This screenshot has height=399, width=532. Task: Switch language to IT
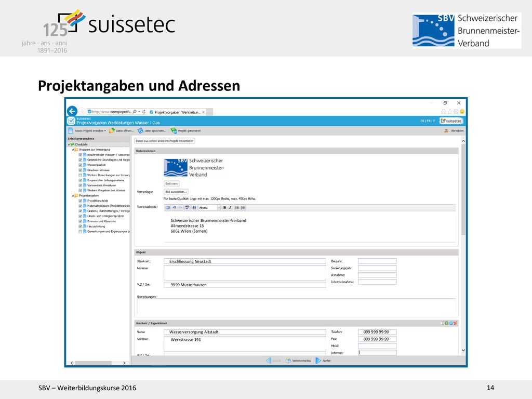pyautogui.click(x=433, y=121)
